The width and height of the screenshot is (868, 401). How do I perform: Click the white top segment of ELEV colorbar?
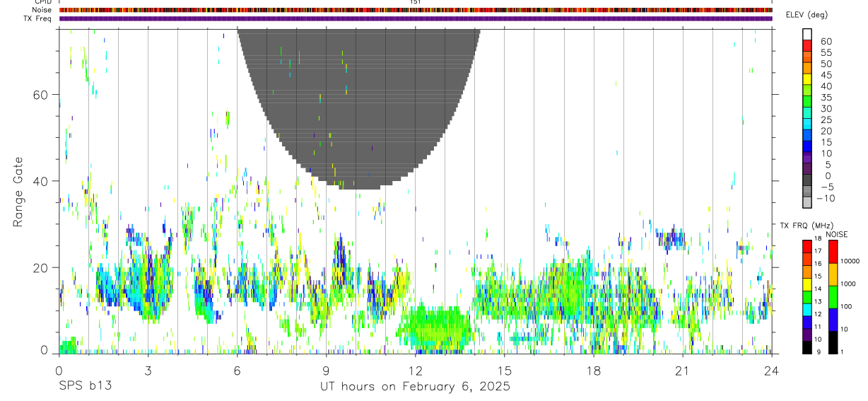807,34
